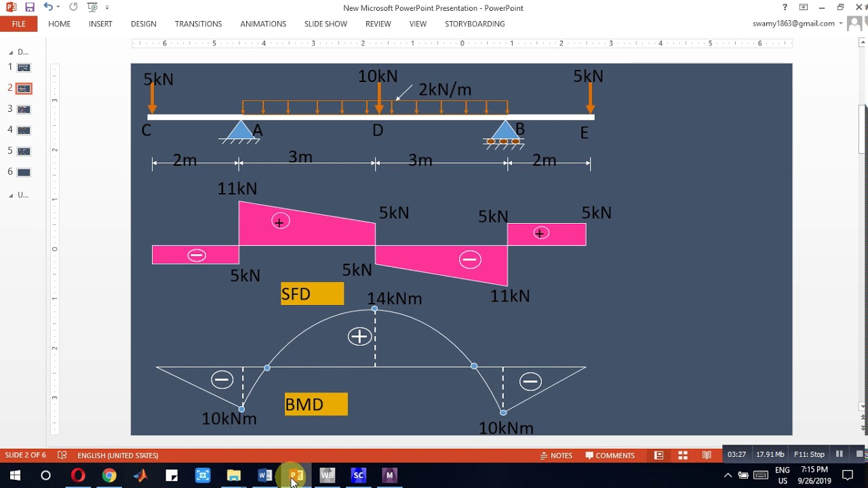Click the Undo arrow icon

[x=47, y=7]
